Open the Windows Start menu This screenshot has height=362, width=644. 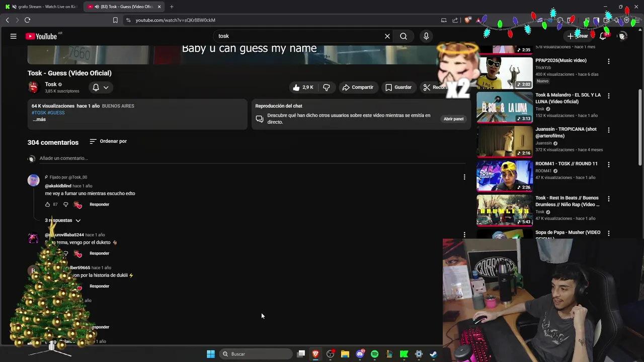(211, 354)
